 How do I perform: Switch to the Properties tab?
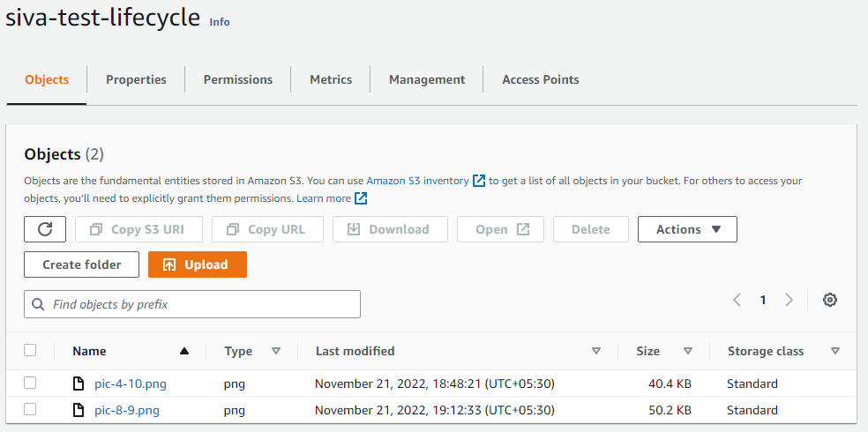coord(136,79)
